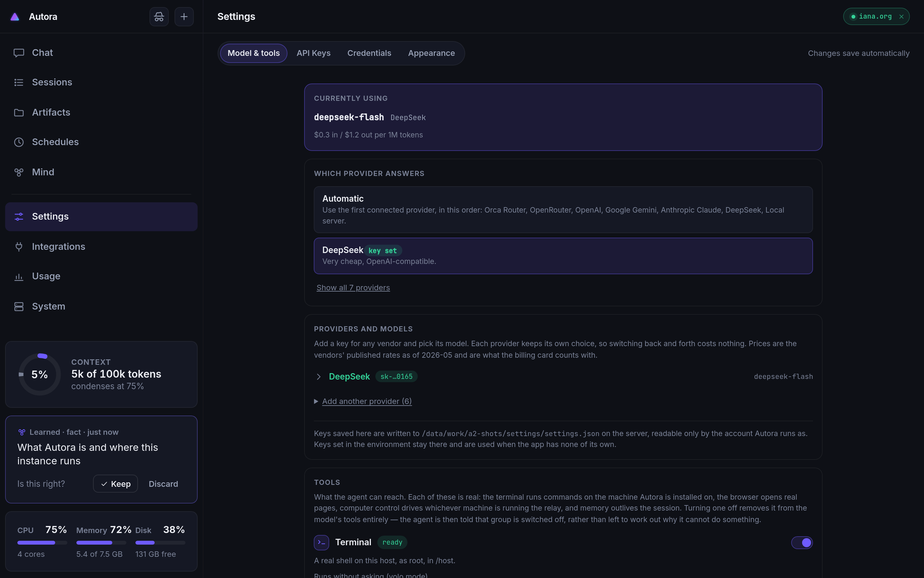Click the '4 cores' CPU text
The height and width of the screenshot is (578, 924).
31,554
